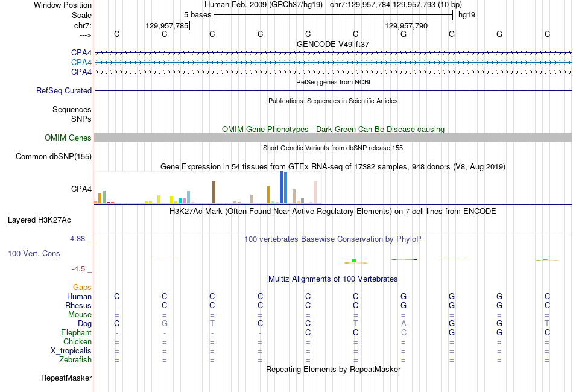Open GTEx Gene Expression in 54 tissues title

coord(333,167)
